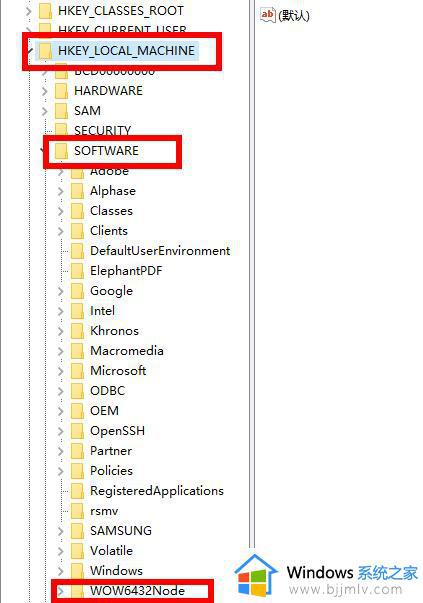
Task: Expand the Intel key chevron
Action: click(x=61, y=311)
